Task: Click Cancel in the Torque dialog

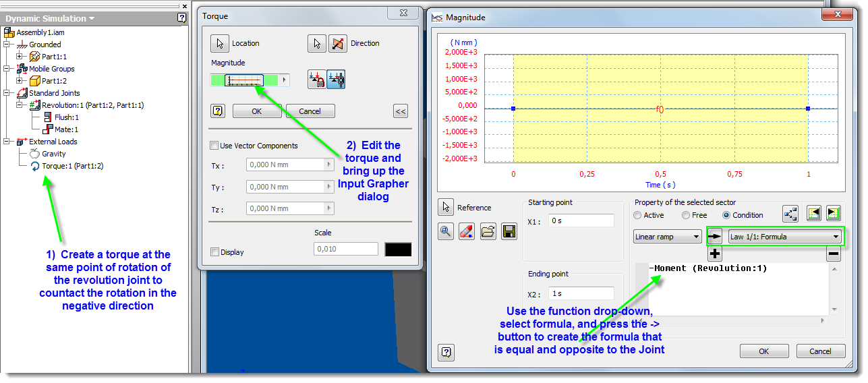Action: click(x=310, y=111)
